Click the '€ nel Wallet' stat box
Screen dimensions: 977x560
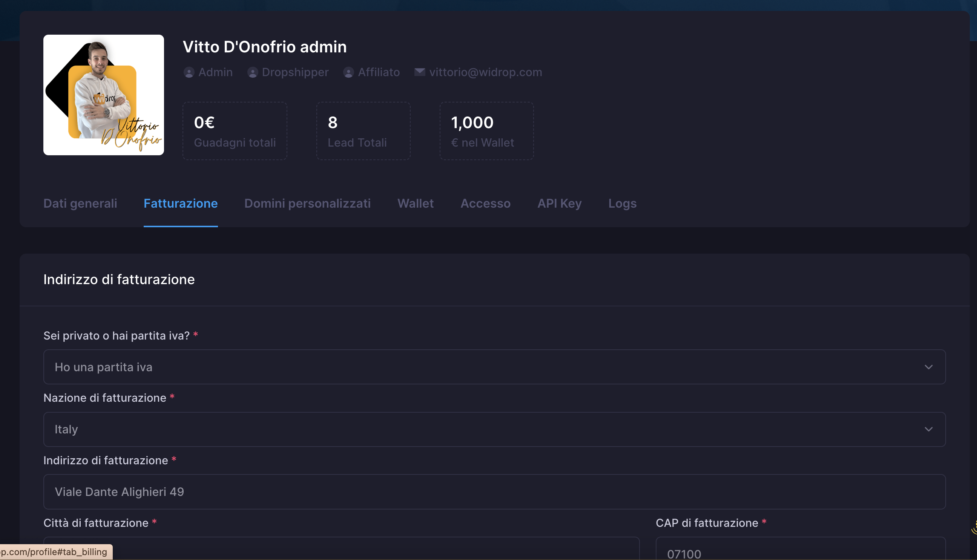[486, 131]
